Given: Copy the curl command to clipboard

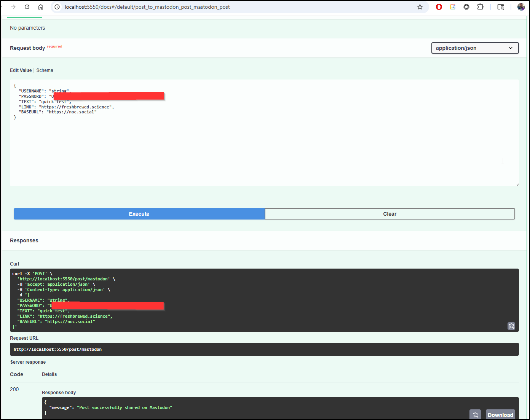Looking at the screenshot, I should click(511, 326).
